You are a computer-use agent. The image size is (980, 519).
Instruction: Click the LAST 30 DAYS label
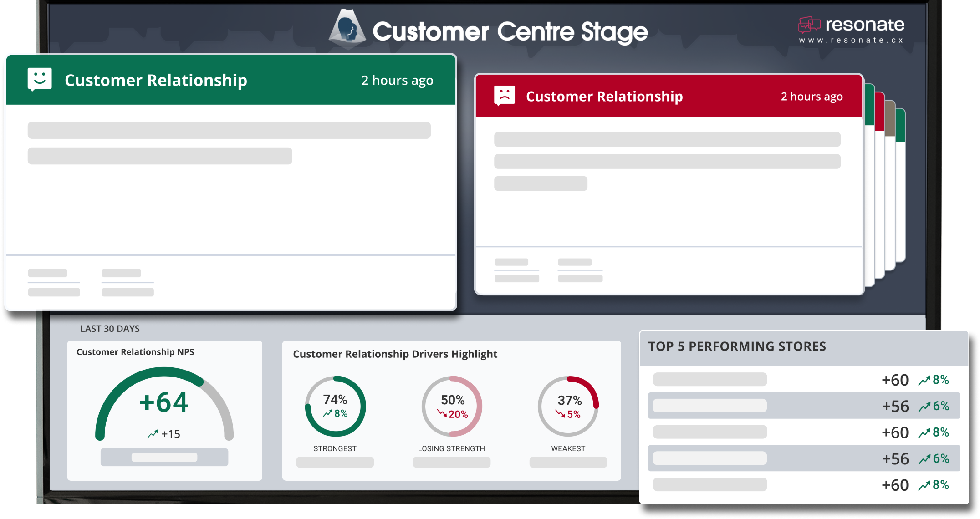[x=110, y=328]
